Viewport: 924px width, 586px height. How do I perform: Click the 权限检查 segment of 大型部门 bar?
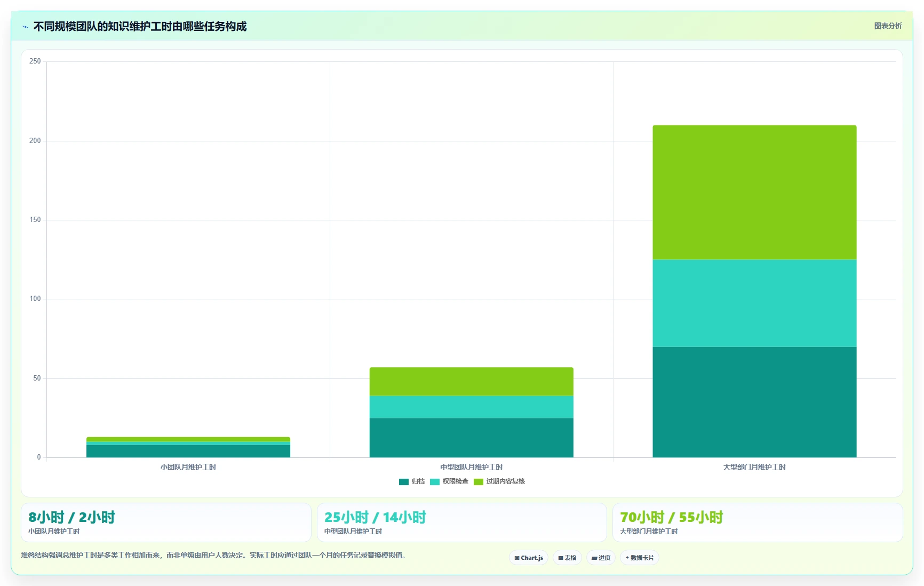click(x=754, y=303)
